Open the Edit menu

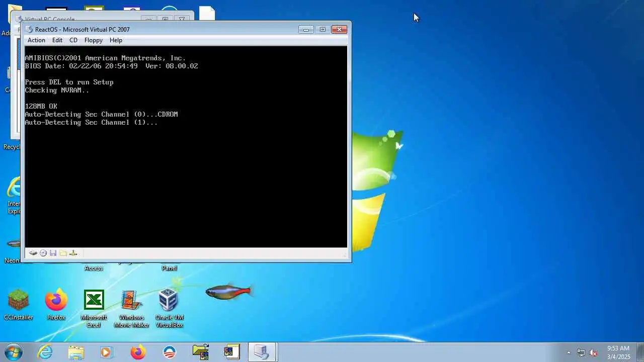(x=57, y=40)
